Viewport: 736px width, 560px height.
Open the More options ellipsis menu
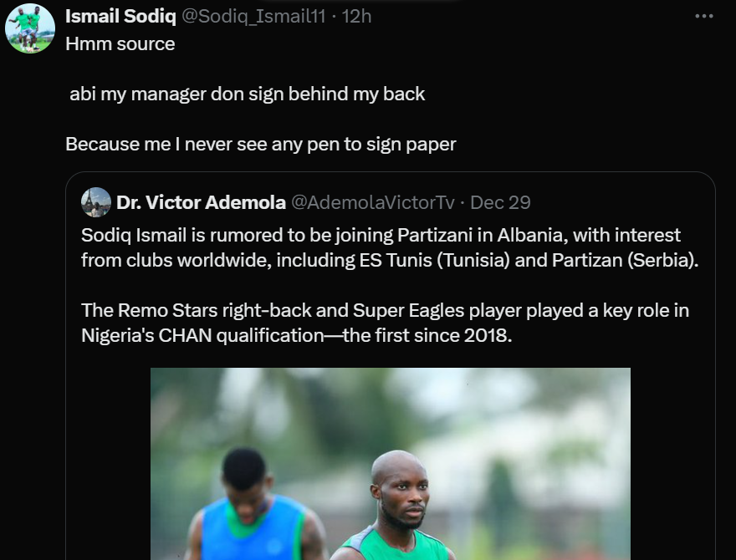[x=704, y=16]
